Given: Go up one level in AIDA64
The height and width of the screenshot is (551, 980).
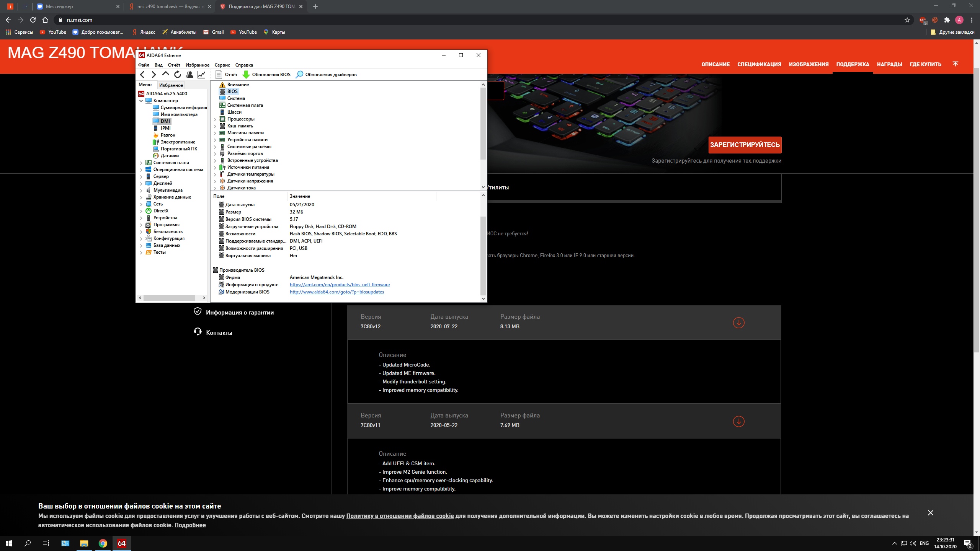Looking at the screenshot, I should coord(165,74).
